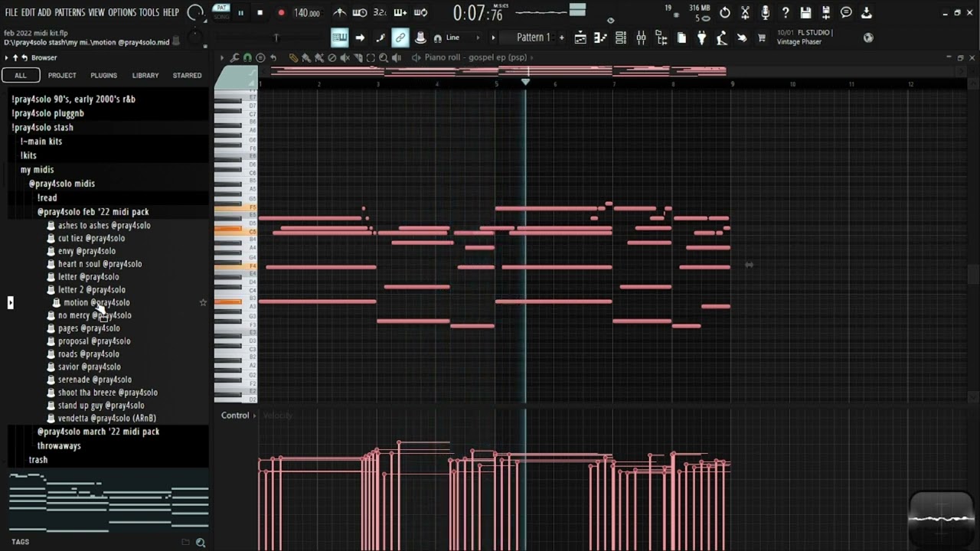
Task: Open the shopping cart content library
Action: (762, 37)
